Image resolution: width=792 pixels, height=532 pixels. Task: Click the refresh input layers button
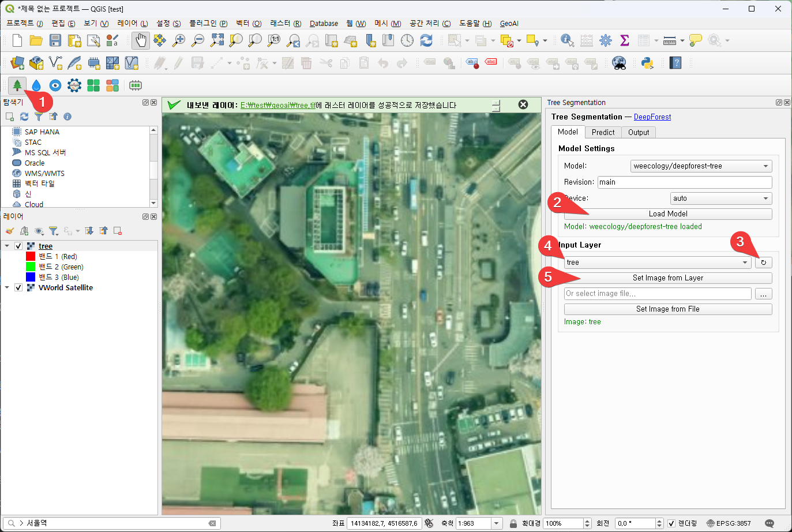[763, 263]
